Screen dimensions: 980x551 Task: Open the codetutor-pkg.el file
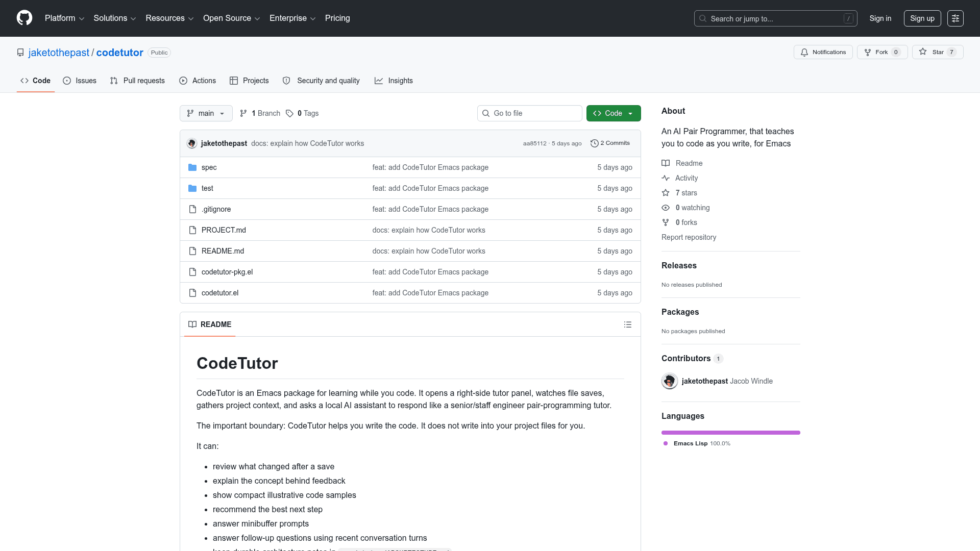coord(227,272)
